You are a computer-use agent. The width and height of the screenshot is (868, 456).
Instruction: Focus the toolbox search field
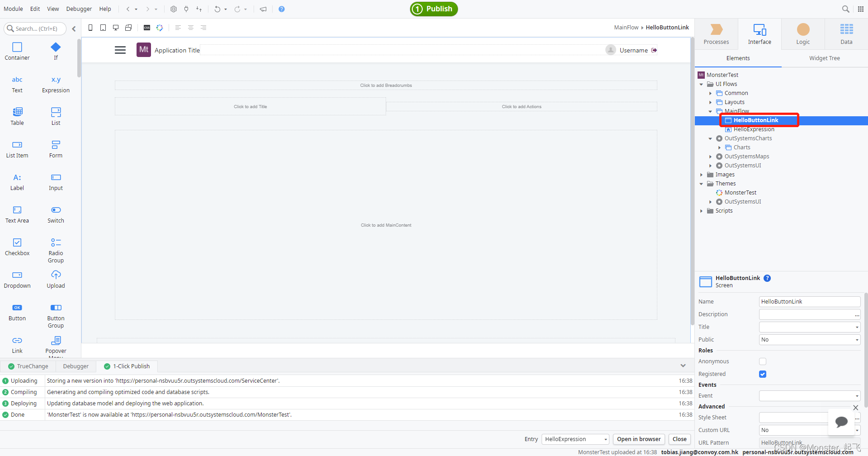(x=35, y=28)
